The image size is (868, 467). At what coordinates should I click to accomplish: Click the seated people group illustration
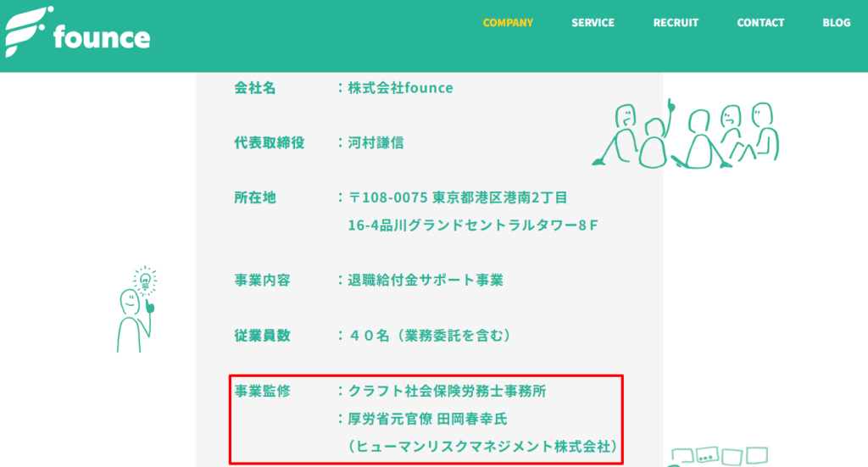coord(686,135)
